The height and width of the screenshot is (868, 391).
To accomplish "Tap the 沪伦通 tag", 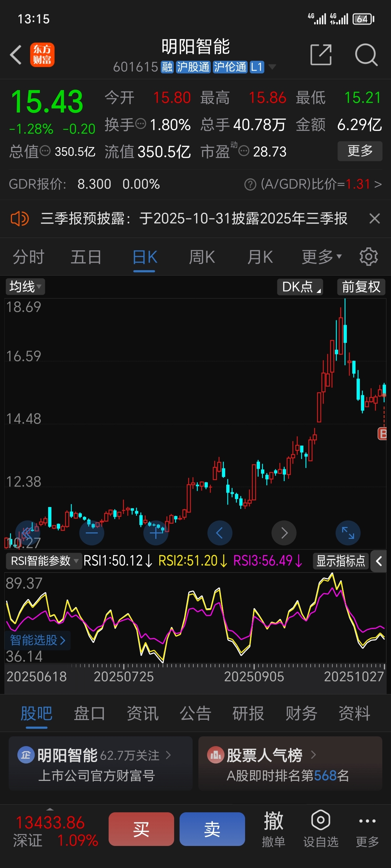I will [230, 67].
